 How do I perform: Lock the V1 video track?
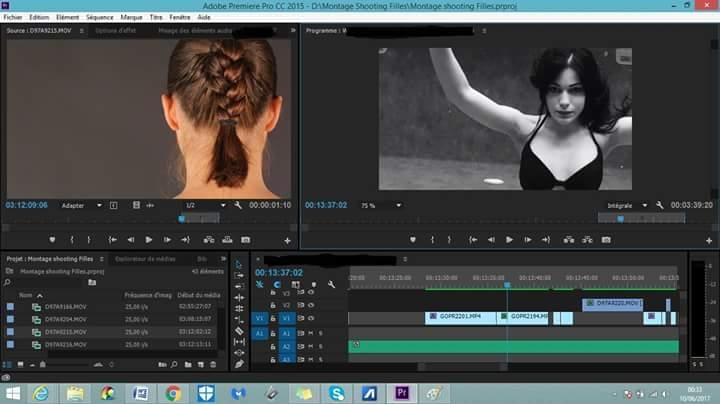coord(272,318)
